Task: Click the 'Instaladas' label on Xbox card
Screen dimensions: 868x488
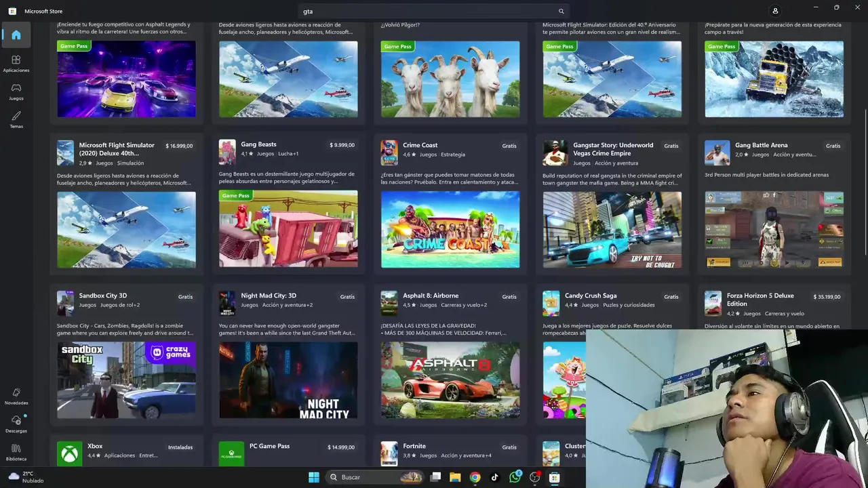Action: click(x=180, y=447)
